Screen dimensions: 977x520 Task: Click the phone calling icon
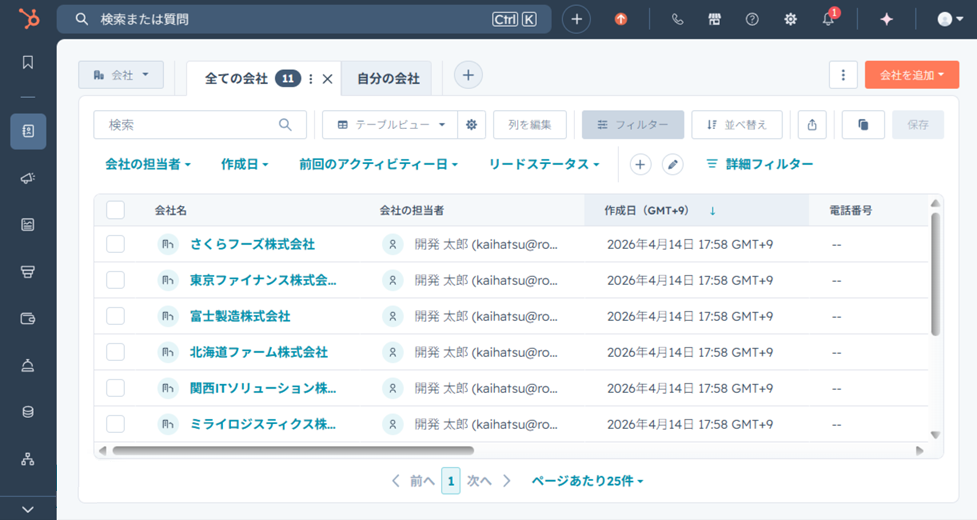677,19
